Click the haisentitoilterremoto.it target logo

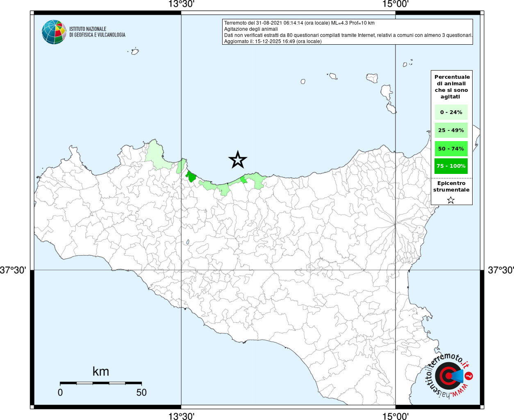449,375
